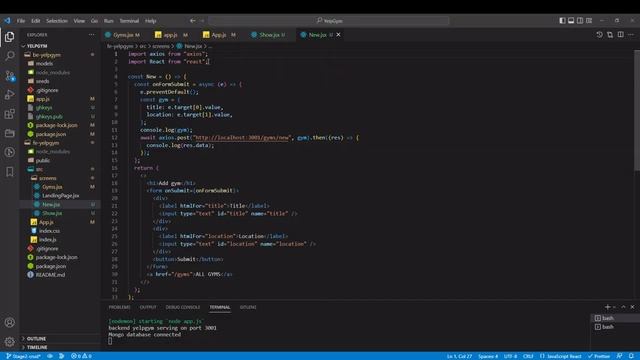Switch to the PROBLEMS panel tab
This screenshot has width=640, height=360.
click(120, 307)
